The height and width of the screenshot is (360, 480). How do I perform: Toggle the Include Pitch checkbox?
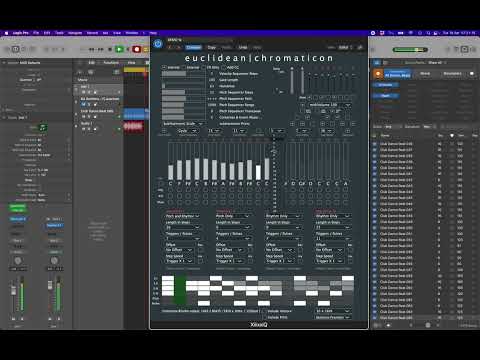coord(265,317)
